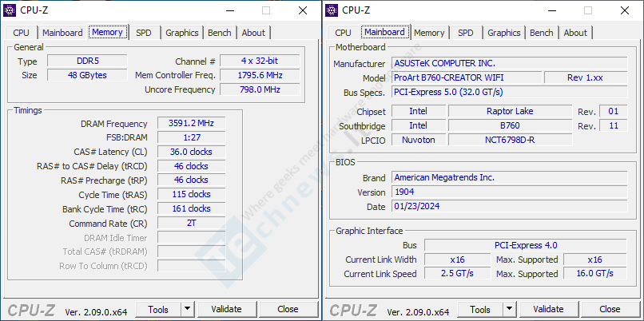Click PCI-Express 5.0 (32.0 GT/s) bus specs
Image resolution: width=644 pixels, height=321 pixels.
(x=510, y=92)
